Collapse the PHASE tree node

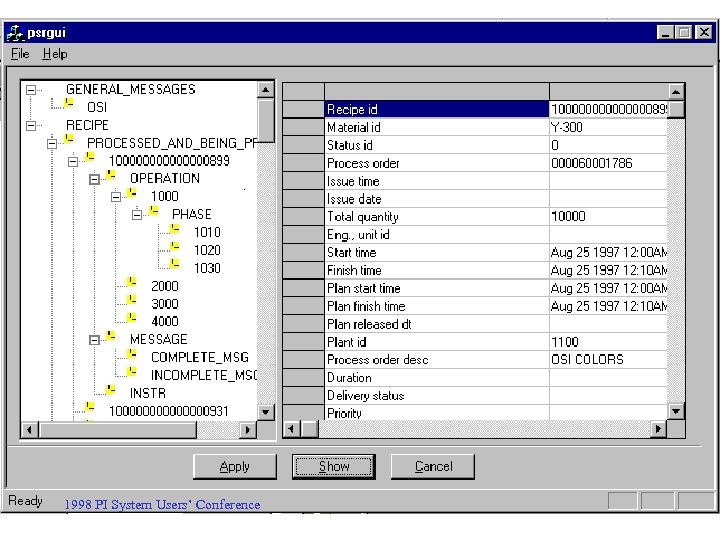tap(137, 215)
